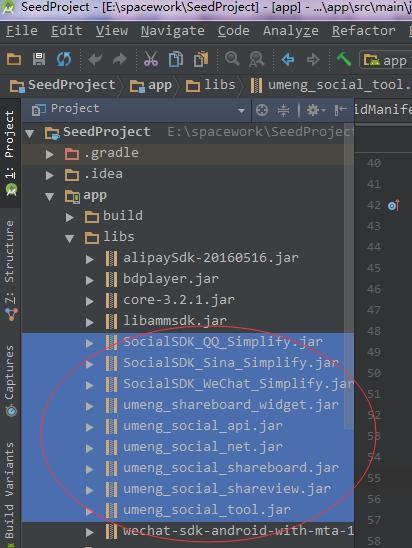Click the Find magnifier icon
Viewport: 412px width, 548px height.
tap(232, 59)
